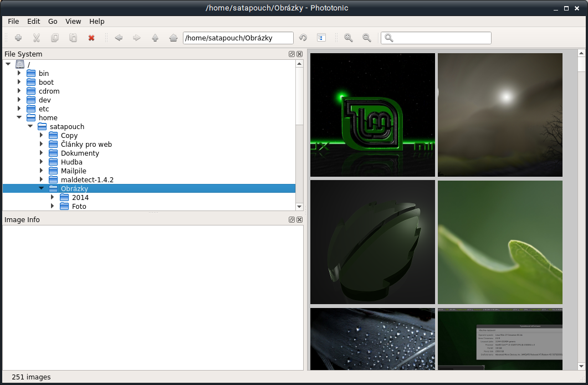Open the File menu
The width and height of the screenshot is (588, 385).
[x=13, y=22]
